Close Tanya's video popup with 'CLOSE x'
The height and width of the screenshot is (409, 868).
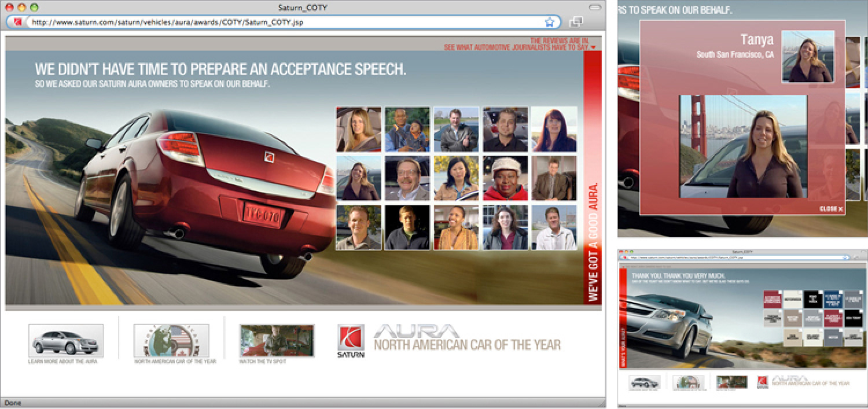point(831,209)
